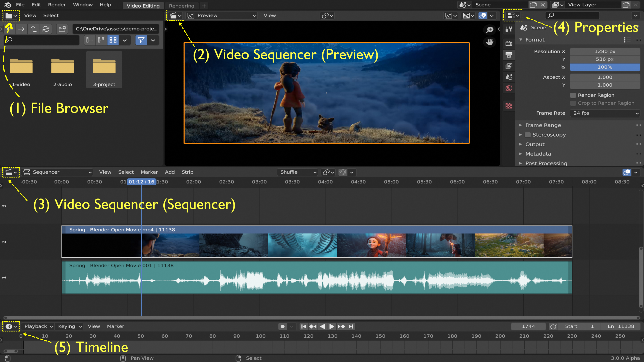Open the Edit menu
The height and width of the screenshot is (362, 644).
click(36, 5)
